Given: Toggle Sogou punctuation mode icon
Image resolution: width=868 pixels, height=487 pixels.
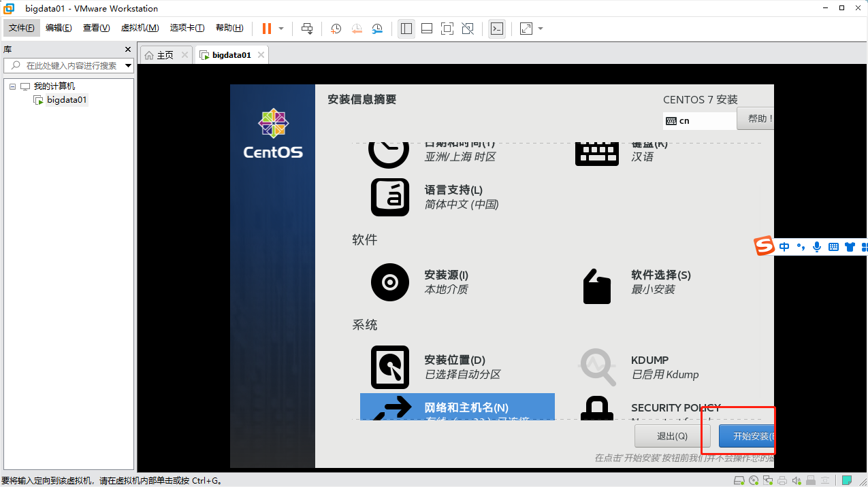Looking at the screenshot, I should pos(801,247).
